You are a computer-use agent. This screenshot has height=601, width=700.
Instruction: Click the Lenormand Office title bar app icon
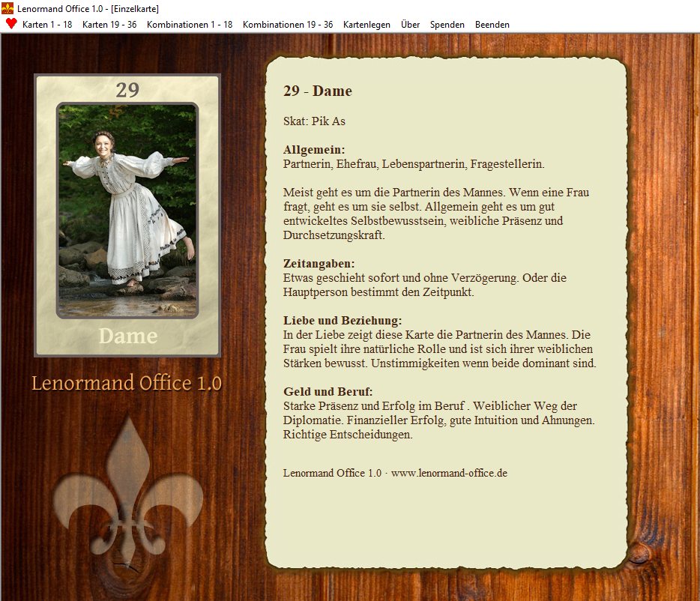click(x=7, y=8)
